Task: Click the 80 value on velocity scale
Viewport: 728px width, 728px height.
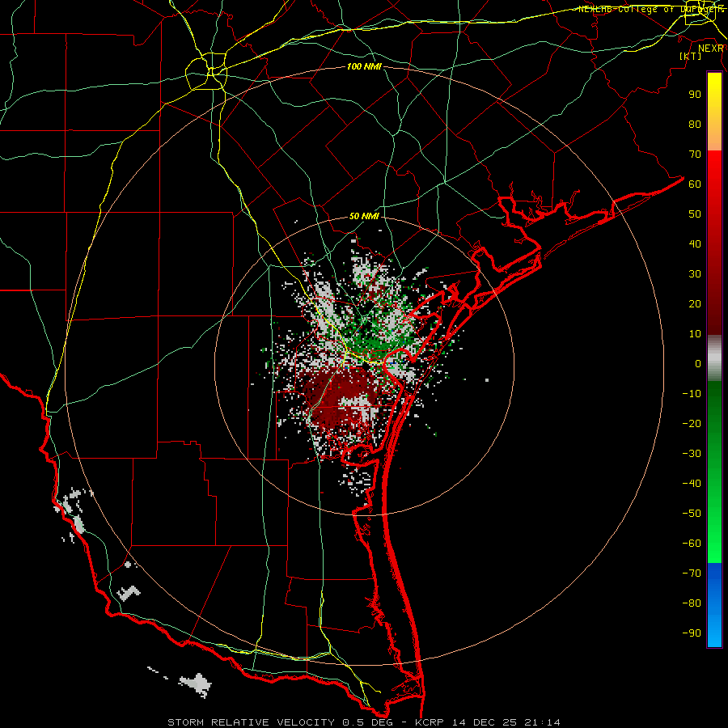Action: [695, 125]
